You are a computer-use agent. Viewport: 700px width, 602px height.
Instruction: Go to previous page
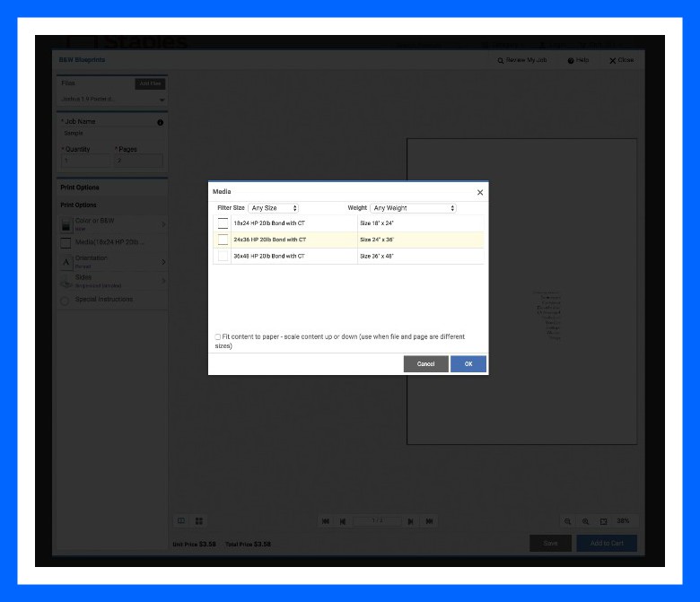click(x=343, y=521)
